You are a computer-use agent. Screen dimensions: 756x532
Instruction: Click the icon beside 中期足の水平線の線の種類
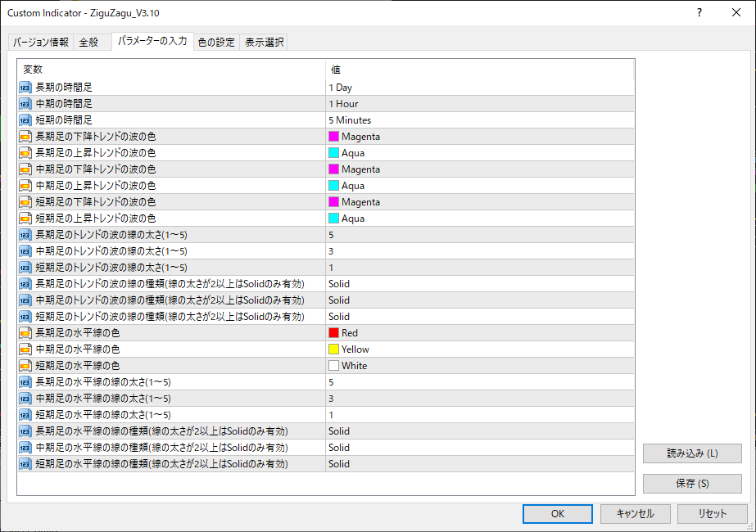(x=25, y=449)
